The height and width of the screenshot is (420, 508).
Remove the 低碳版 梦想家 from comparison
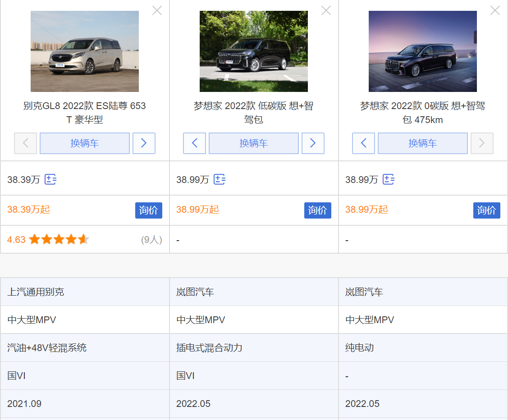click(x=326, y=10)
